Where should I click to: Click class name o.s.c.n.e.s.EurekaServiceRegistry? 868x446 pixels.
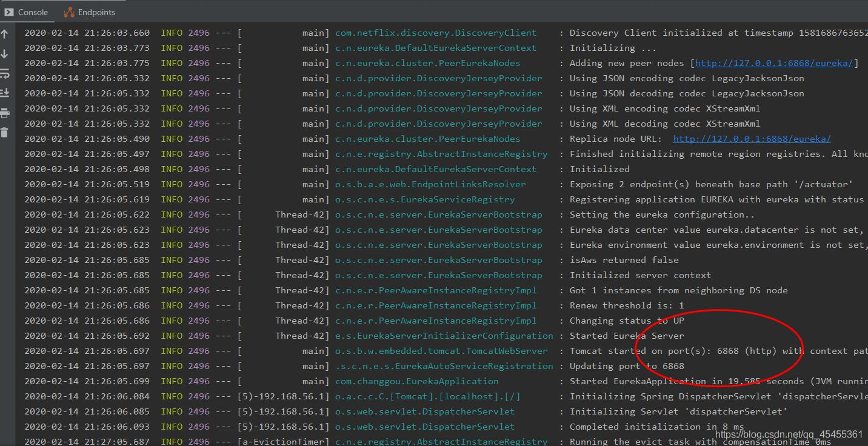425,199
